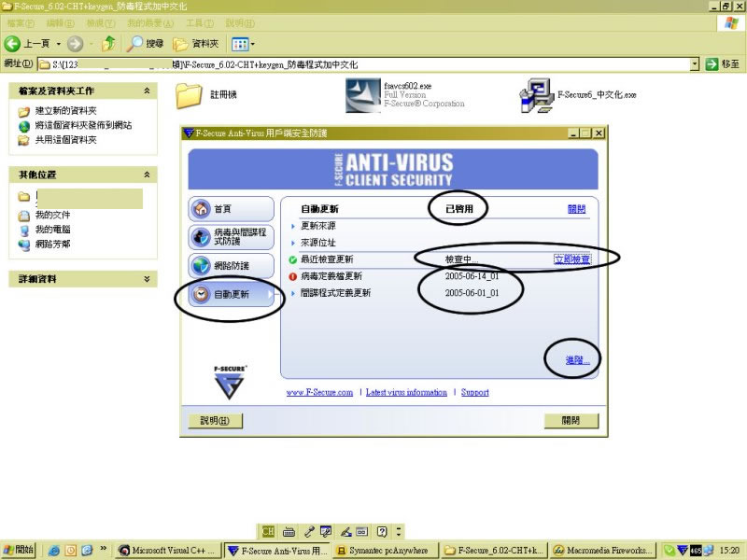This screenshot has width=747, height=560.
Task: Open 自動更新 section
Action: coord(231,294)
